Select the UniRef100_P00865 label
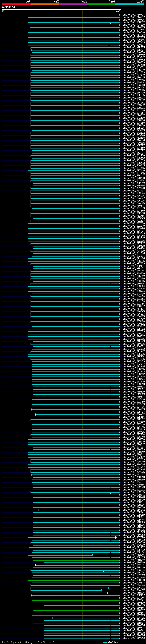 134,143
